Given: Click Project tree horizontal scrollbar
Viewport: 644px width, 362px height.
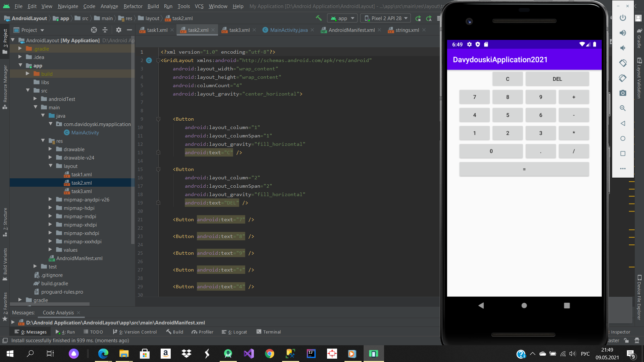Looking at the screenshot, I should coord(50,304).
